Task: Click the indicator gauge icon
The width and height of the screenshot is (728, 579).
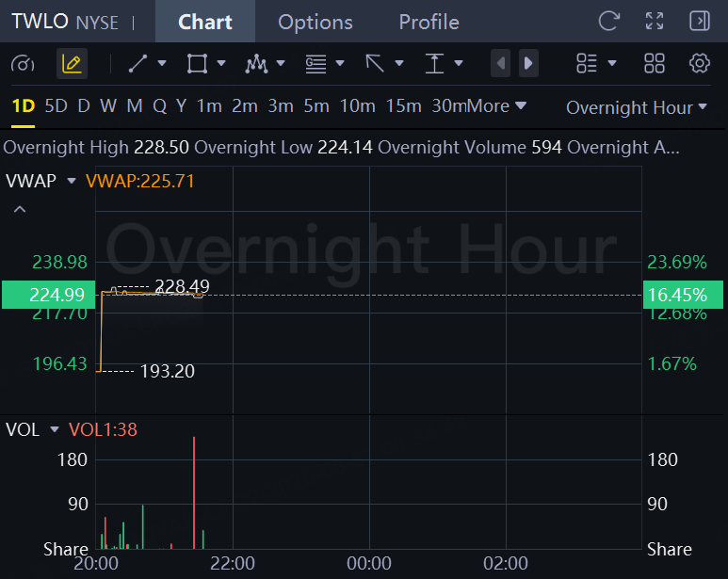Action: click(x=23, y=64)
